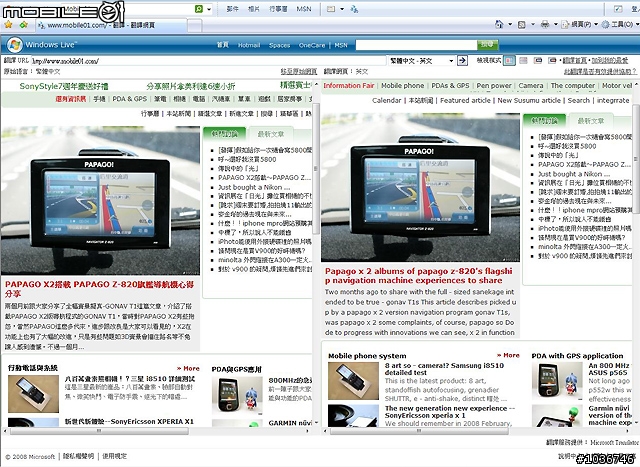Select hot discussions tab in translated pane

544,120
